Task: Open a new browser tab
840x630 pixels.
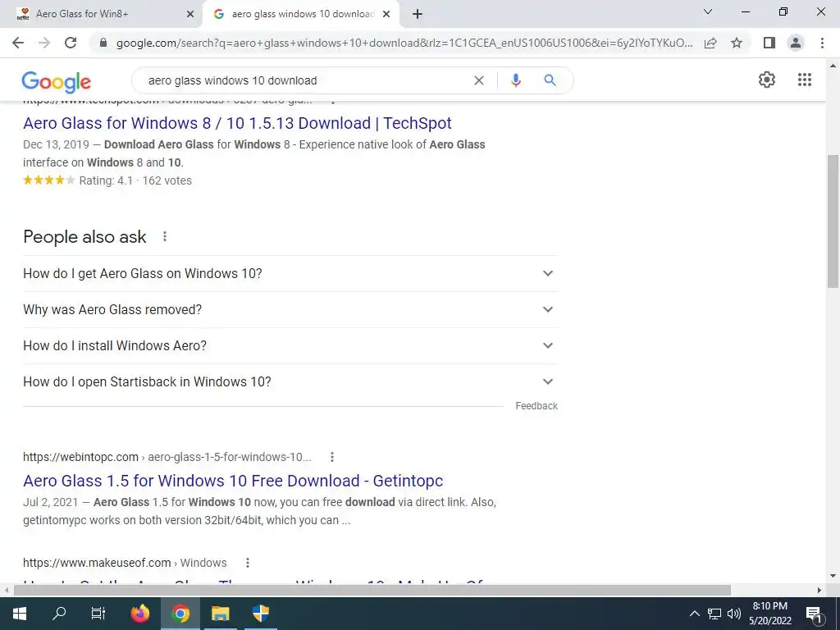Action: click(418, 14)
